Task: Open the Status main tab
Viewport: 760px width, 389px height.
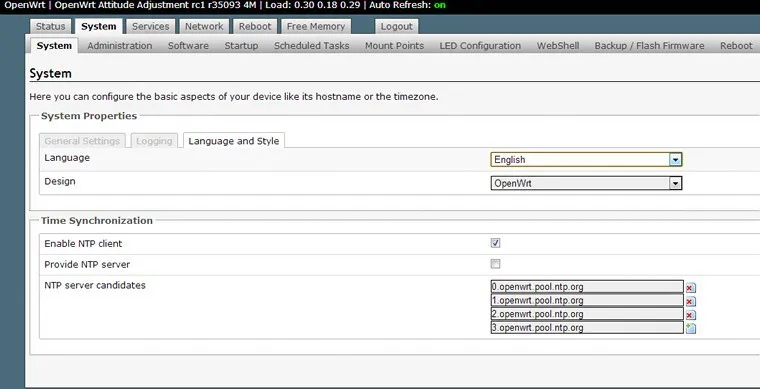Action: 50,27
